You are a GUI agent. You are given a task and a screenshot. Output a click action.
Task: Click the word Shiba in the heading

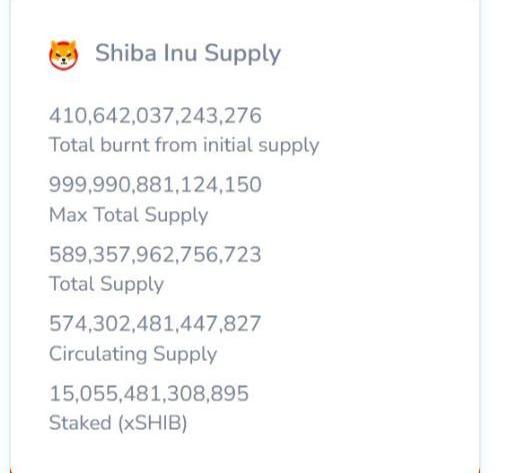pos(126,53)
